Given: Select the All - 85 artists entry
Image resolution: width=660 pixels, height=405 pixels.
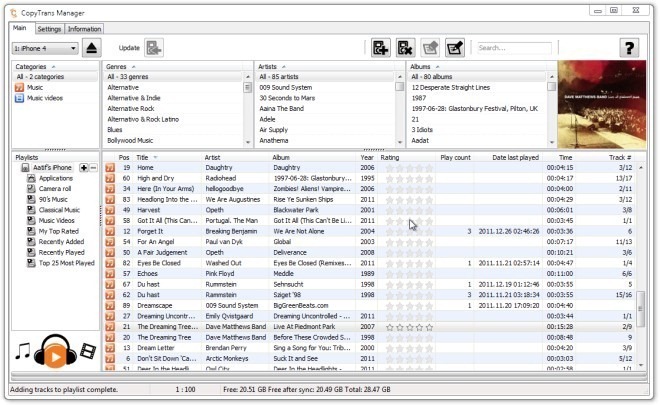Looking at the screenshot, I should pyautogui.click(x=279, y=77).
